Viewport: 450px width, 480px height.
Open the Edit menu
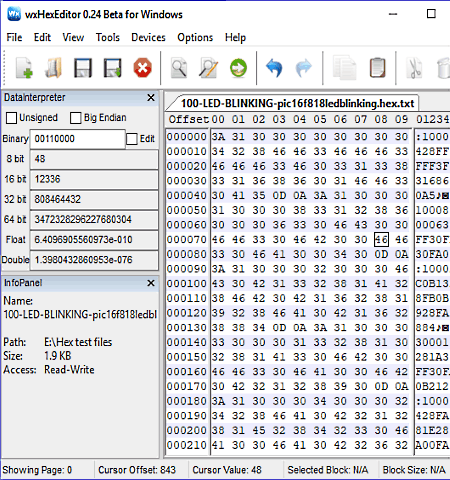(42, 37)
